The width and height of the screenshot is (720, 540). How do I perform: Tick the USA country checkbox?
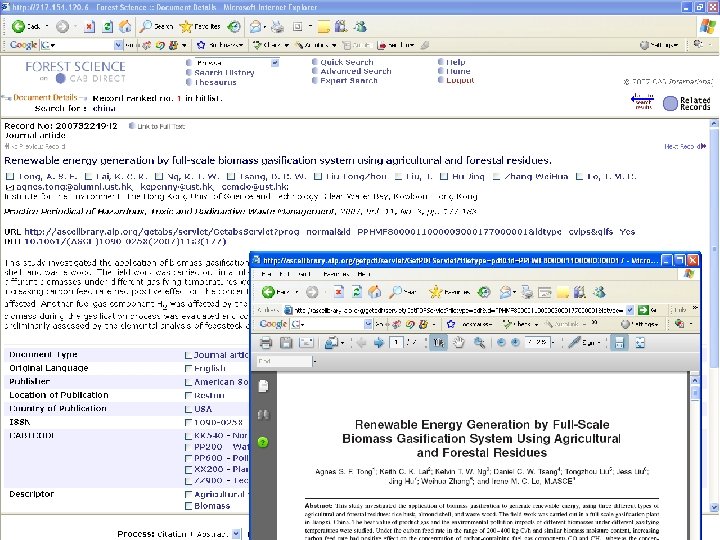click(x=189, y=408)
